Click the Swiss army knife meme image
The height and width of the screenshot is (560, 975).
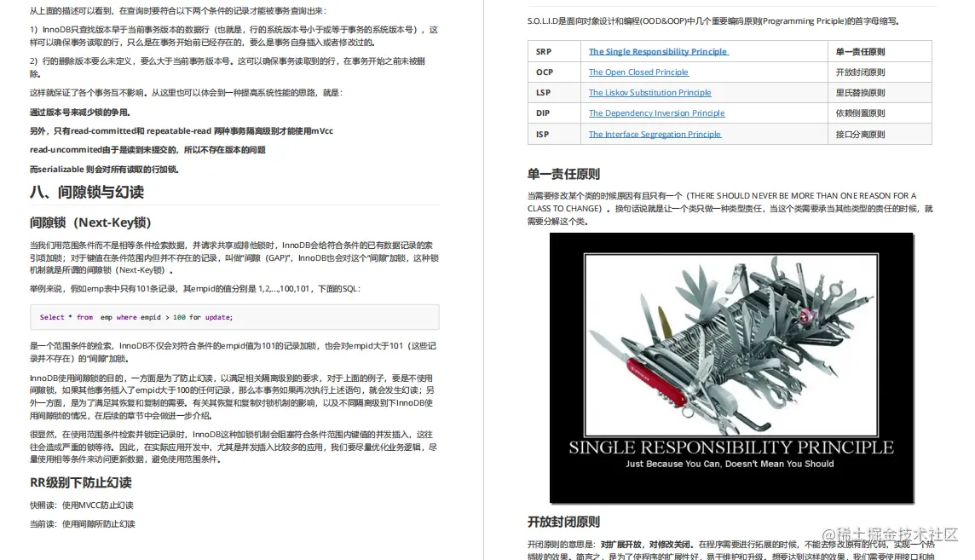731,368
